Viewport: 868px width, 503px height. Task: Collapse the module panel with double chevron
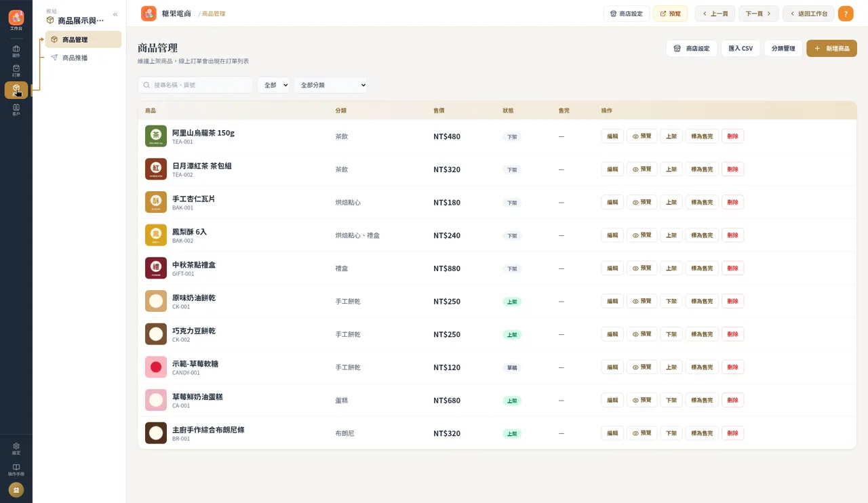coord(115,14)
